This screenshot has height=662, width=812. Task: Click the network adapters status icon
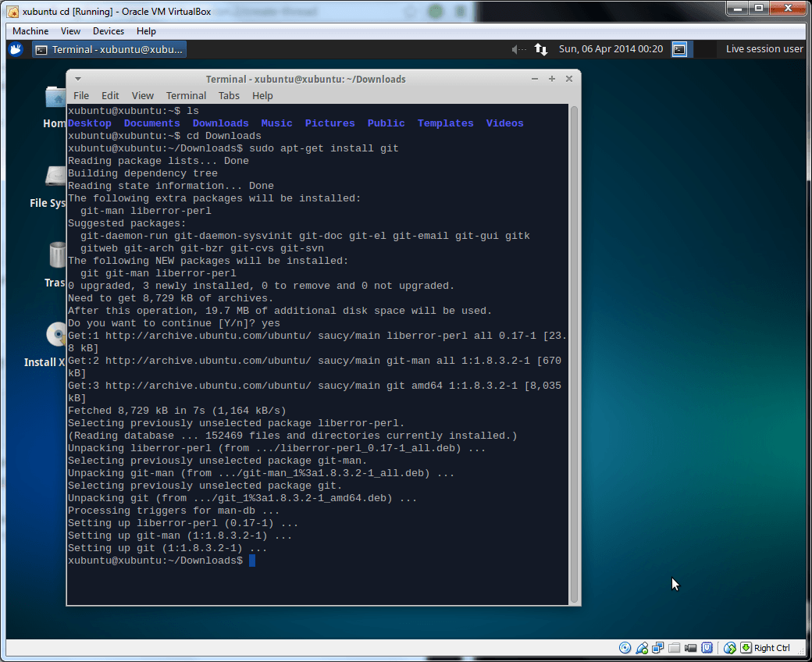click(658, 648)
